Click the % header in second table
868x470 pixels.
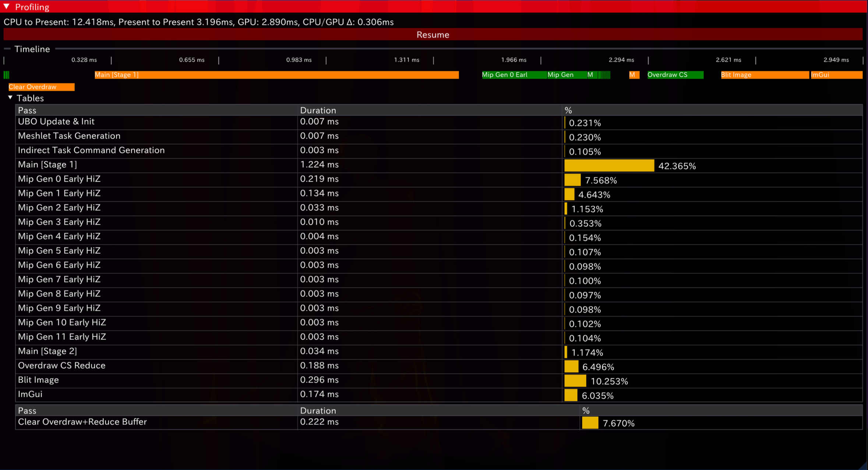tap(586, 410)
